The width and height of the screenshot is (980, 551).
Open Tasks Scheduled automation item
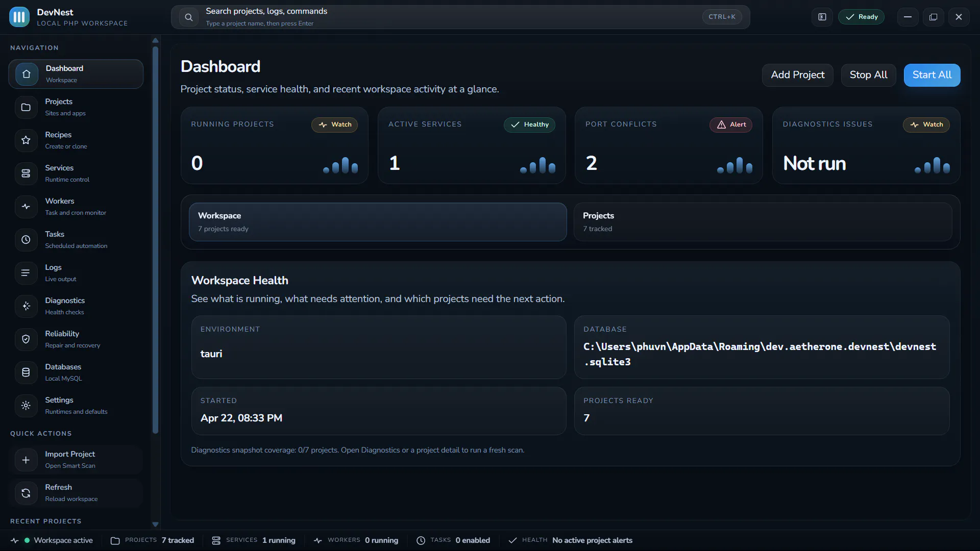[x=76, y=240]
